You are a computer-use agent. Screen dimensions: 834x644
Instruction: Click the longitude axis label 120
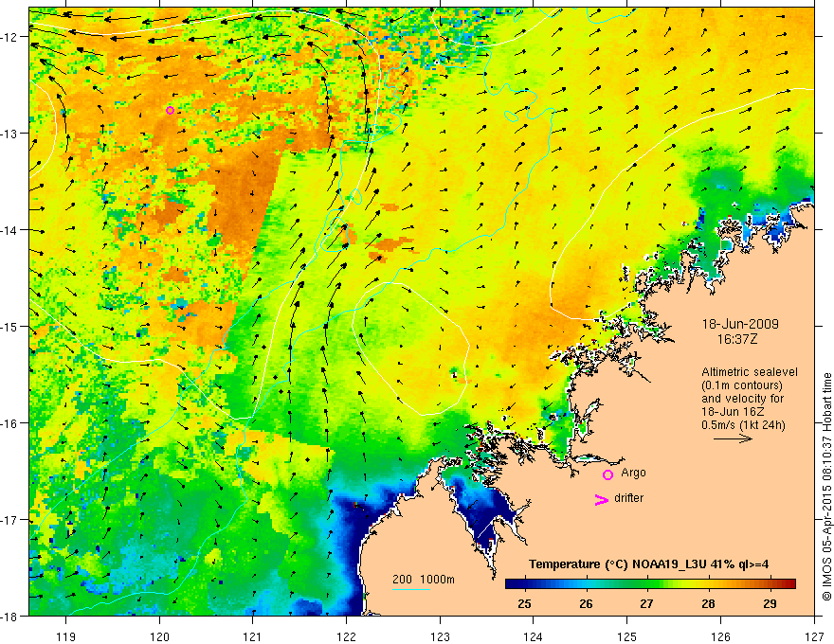point(159,636)
